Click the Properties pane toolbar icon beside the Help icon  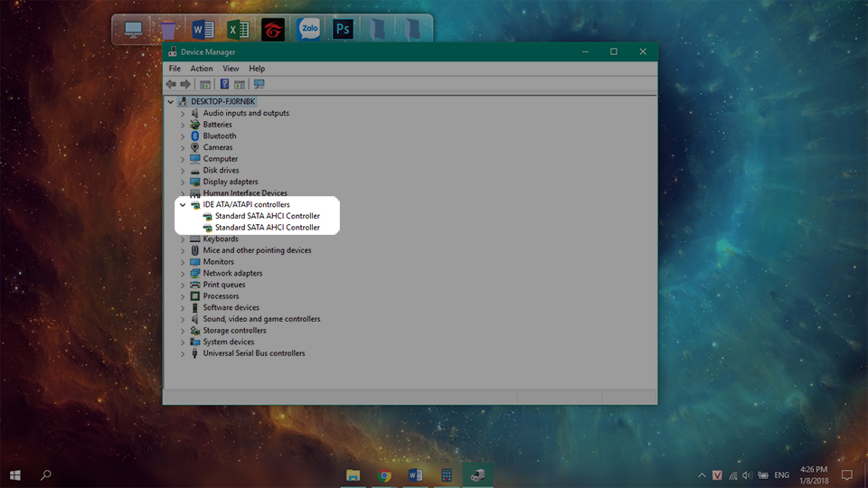pyautogui.click(x=240, y=84)
